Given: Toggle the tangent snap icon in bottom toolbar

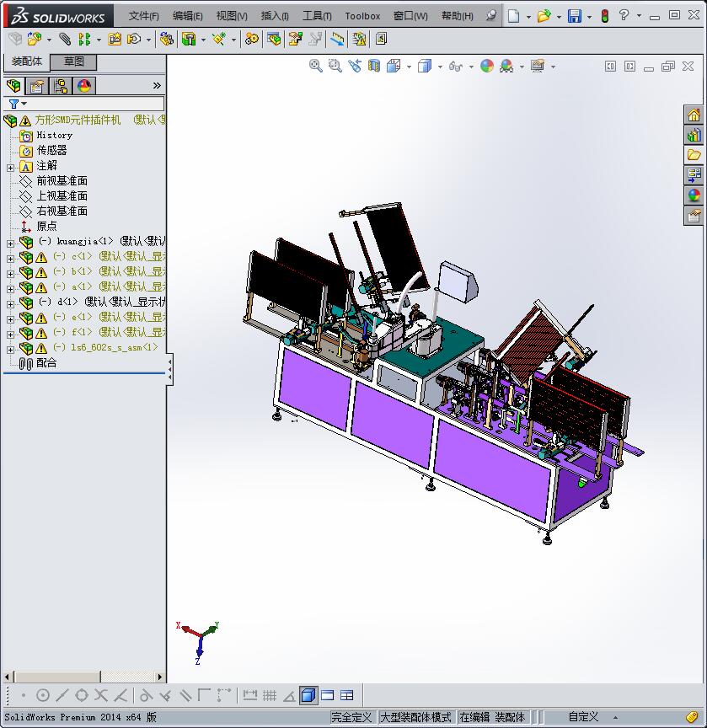Looking at the screenshot, I should tap(145, 695).
